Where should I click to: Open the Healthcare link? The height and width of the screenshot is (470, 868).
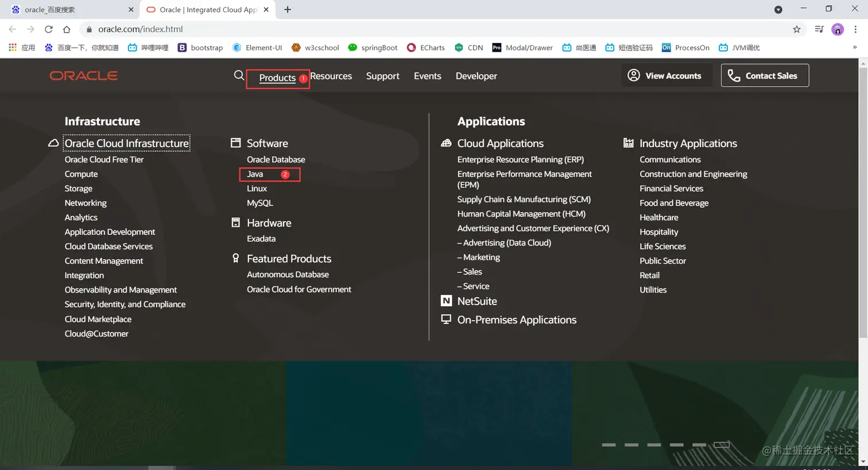[659, 217]
